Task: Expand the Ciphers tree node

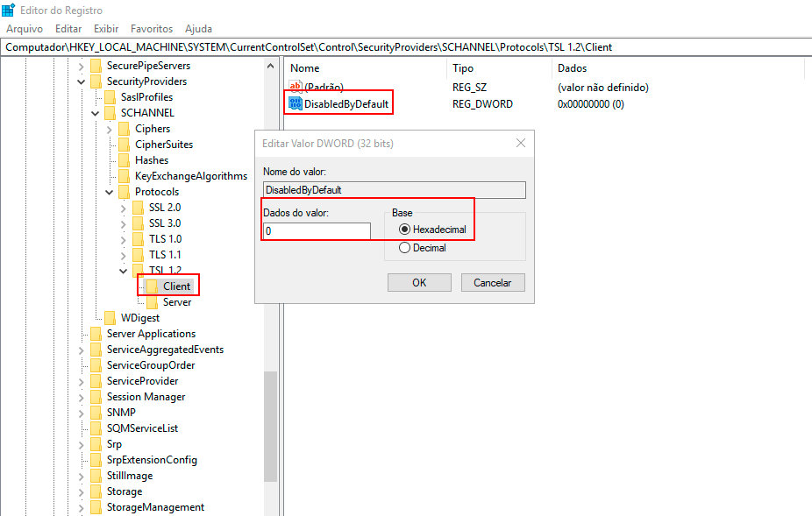Action: [x=110, y=130]
